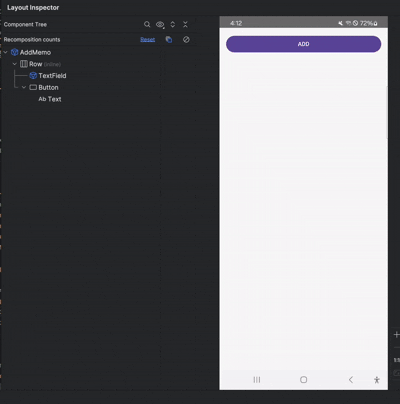Click the Component Tree header label
The image size is (400, 404).
[x=25, y=24]
